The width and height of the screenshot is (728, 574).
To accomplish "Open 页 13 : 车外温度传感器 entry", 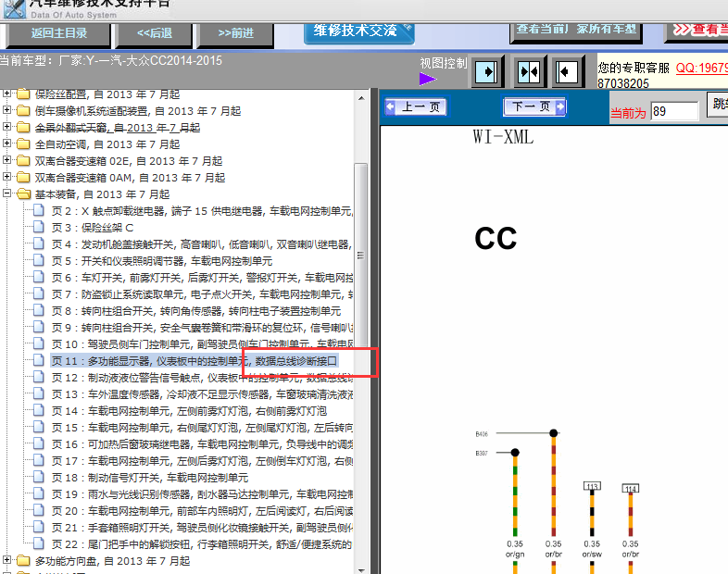I will coord(202,394).
